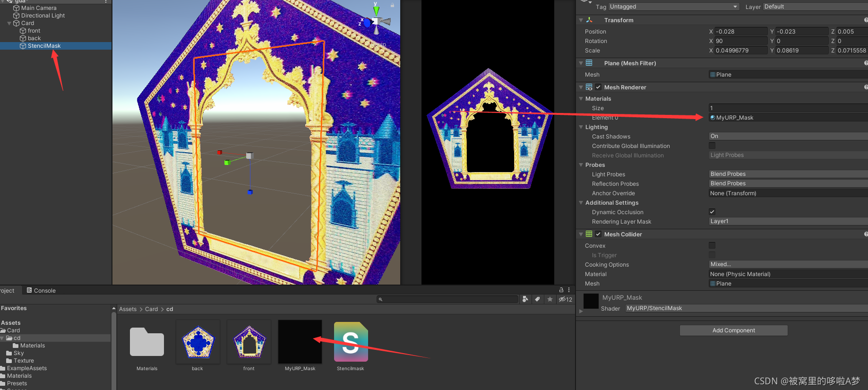Select the Stencilmask shader asset icon

pyautogui.click(x=351, y=342)
